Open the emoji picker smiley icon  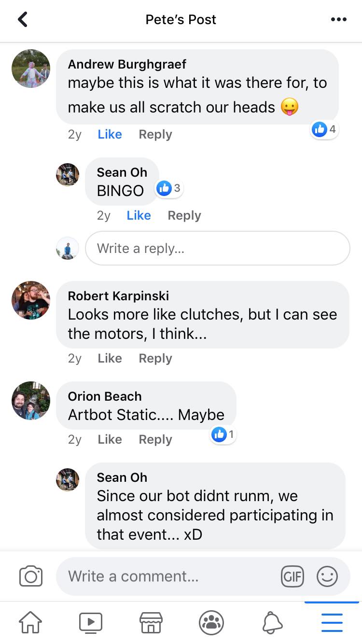coord(327,576)
